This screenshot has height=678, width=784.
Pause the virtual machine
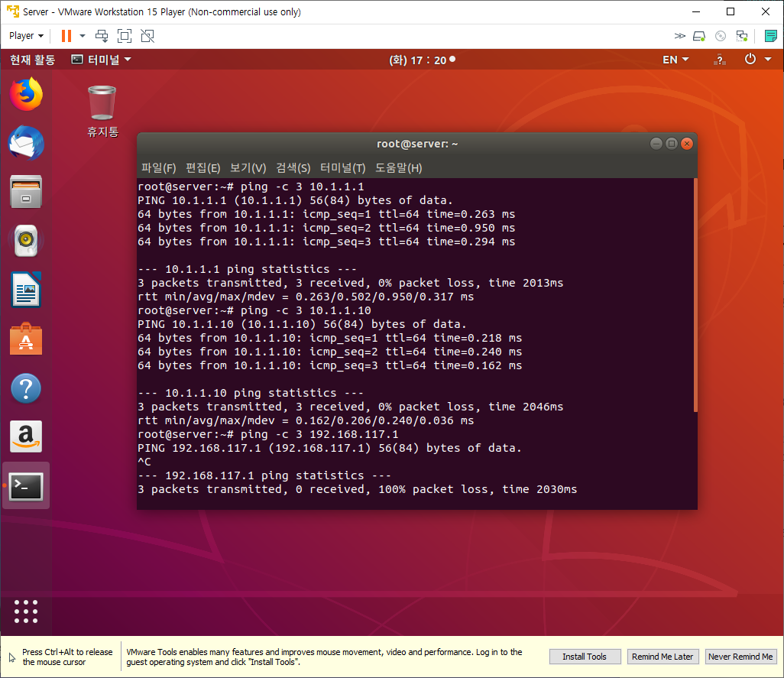tap(66, 36)
